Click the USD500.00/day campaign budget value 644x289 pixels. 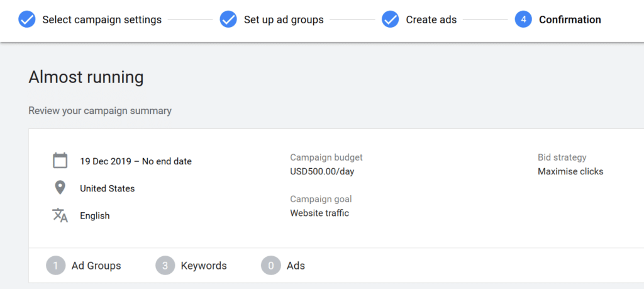(x=322, y=171)
